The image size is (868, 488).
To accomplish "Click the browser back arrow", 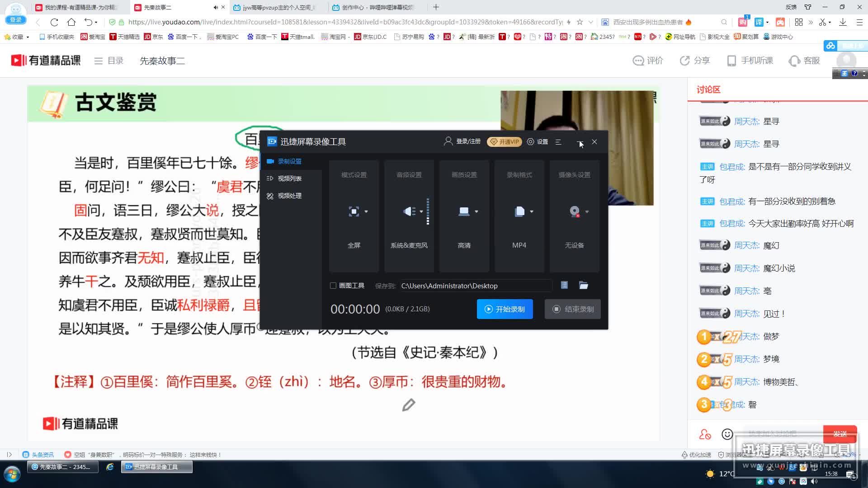I will 38,22.
